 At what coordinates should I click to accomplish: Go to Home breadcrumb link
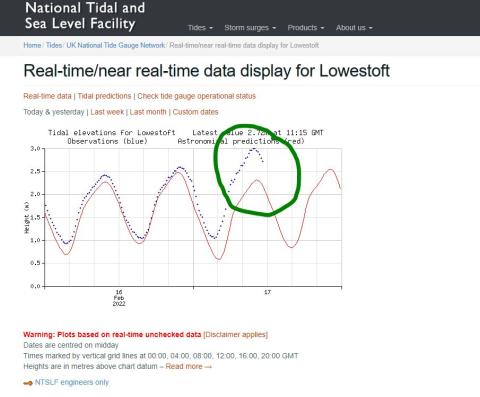[x=32, y=45]
